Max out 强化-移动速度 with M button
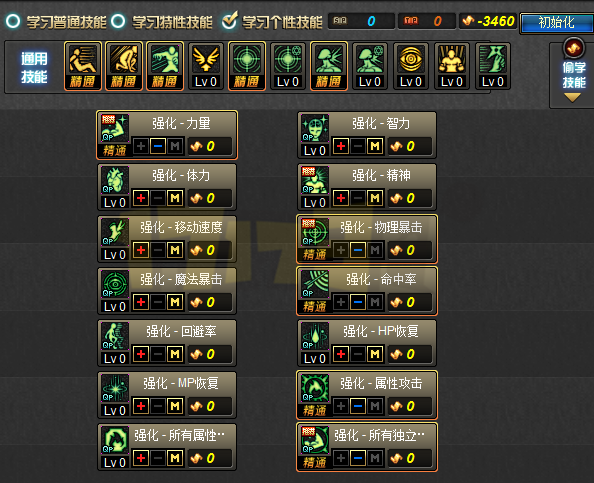 (175, 250)
